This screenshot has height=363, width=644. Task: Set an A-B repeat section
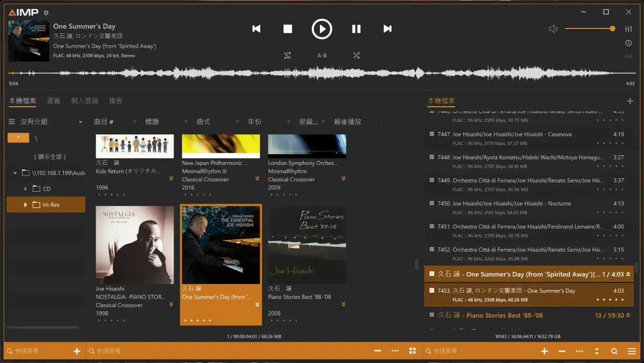[322, 55]
